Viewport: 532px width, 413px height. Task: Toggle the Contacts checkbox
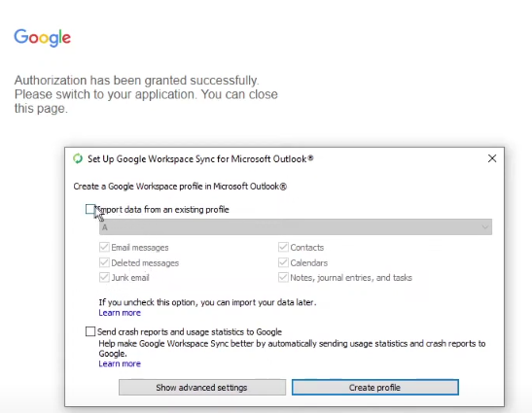(x=283, y=247)
